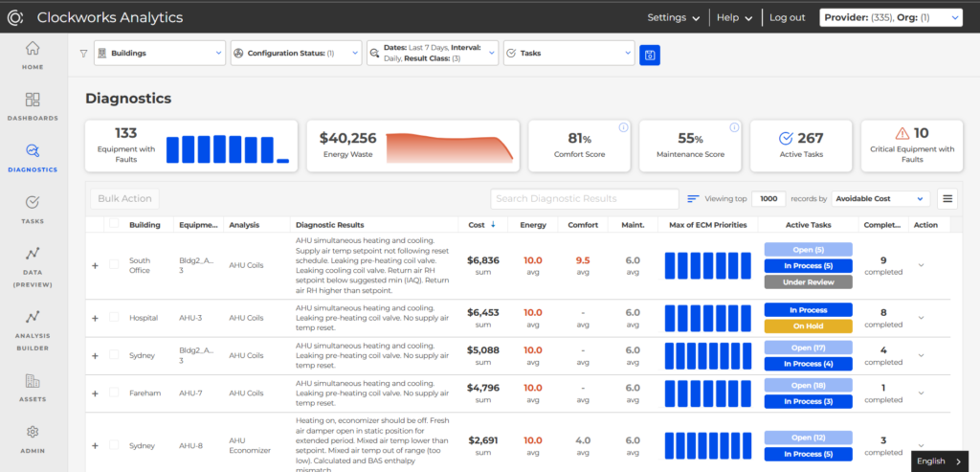This screenshot has height=472, width=980.
Task: Click the filter funnel icon
Action: 84,54
